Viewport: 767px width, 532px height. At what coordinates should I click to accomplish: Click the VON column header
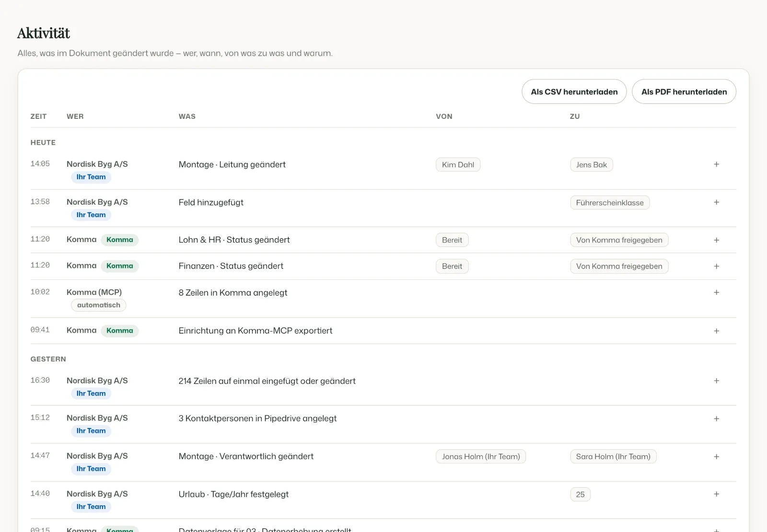click(x=444, y=116)
